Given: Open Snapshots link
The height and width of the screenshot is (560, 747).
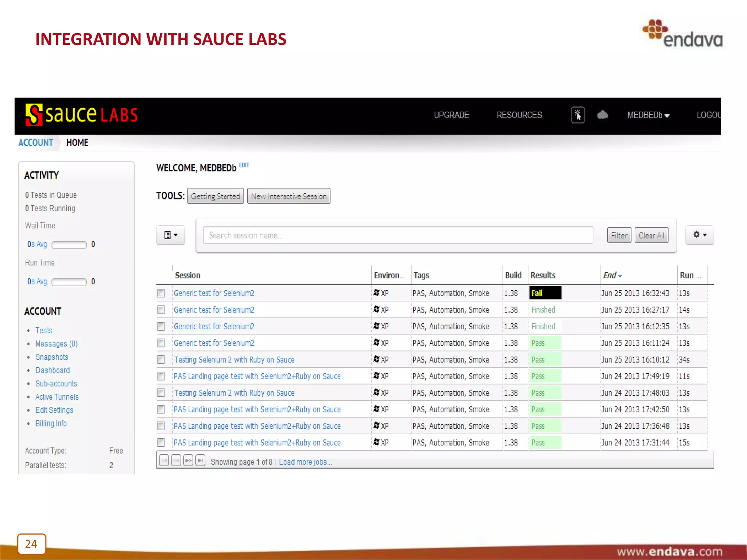Looking at the screenshot, I should coord(52,357).
